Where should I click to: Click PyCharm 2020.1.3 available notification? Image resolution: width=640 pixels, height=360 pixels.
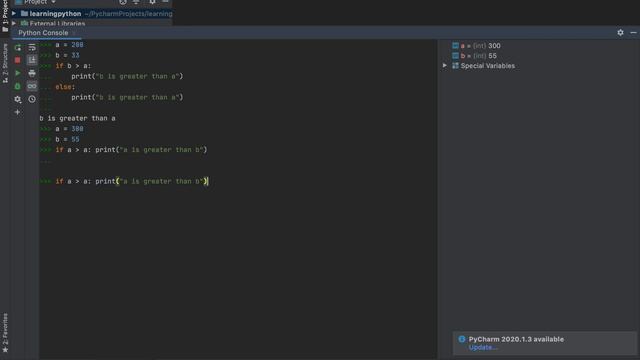pos(516,339)
